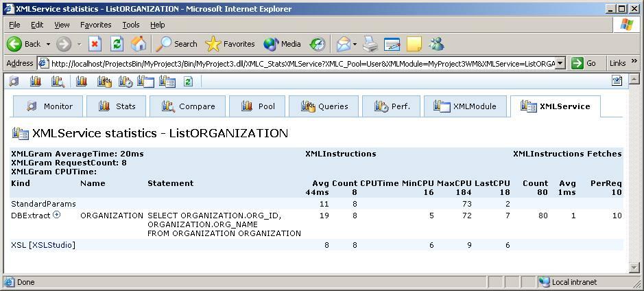Open the Favorites menu
Screen dimensions: 644x291
(x=95, y=25)
